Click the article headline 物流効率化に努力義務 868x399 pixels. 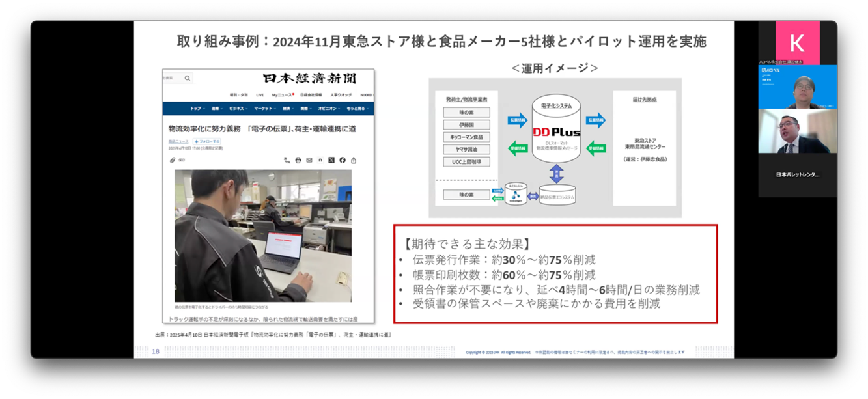[262, 129]
